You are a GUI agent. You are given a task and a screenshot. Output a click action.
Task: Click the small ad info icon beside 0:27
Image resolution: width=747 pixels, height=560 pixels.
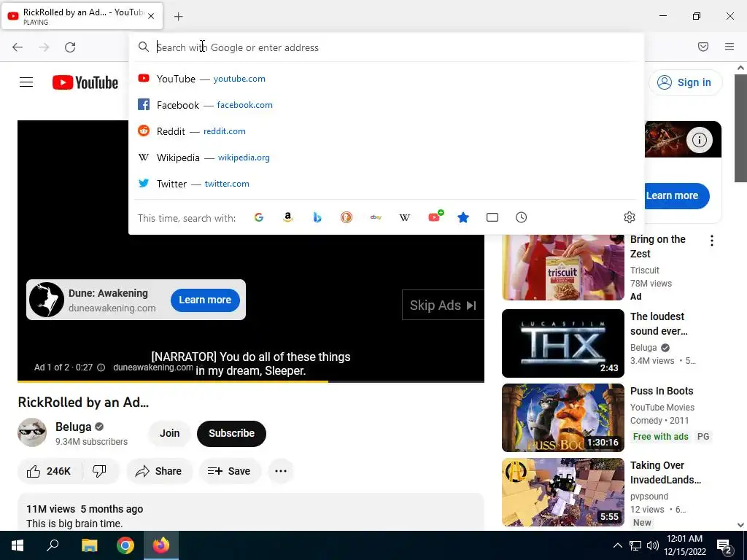point(101,367)
